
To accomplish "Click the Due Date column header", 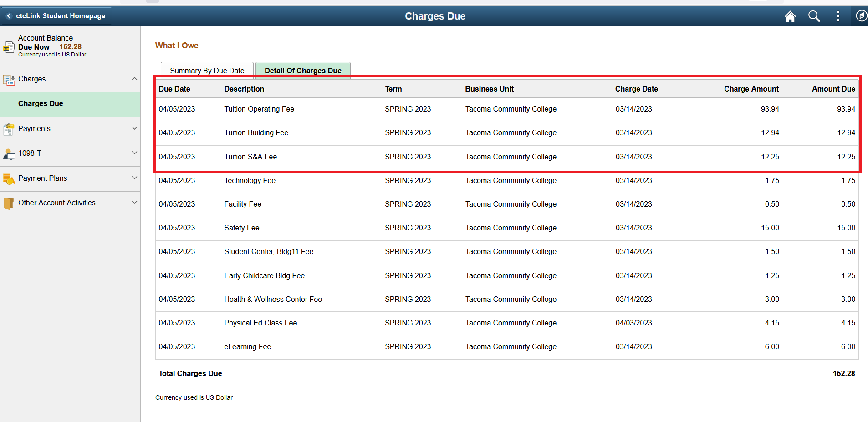I will 174,89.
